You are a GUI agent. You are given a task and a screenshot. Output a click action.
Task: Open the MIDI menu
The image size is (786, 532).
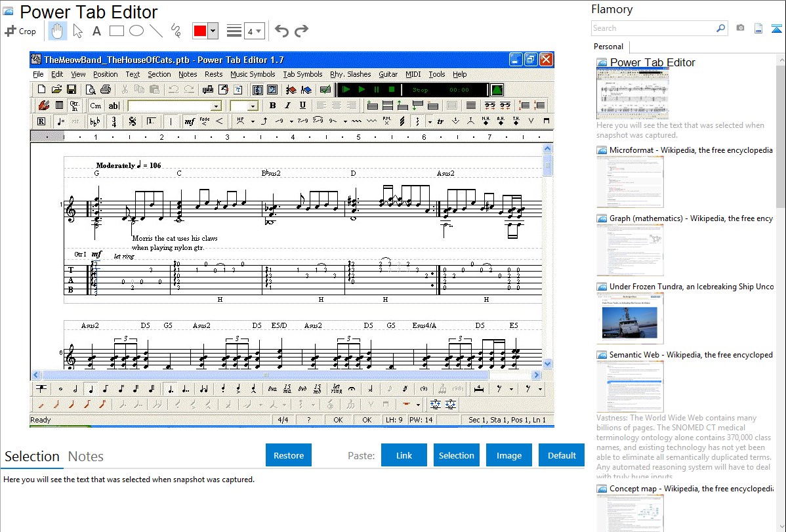tap(413, 74)
